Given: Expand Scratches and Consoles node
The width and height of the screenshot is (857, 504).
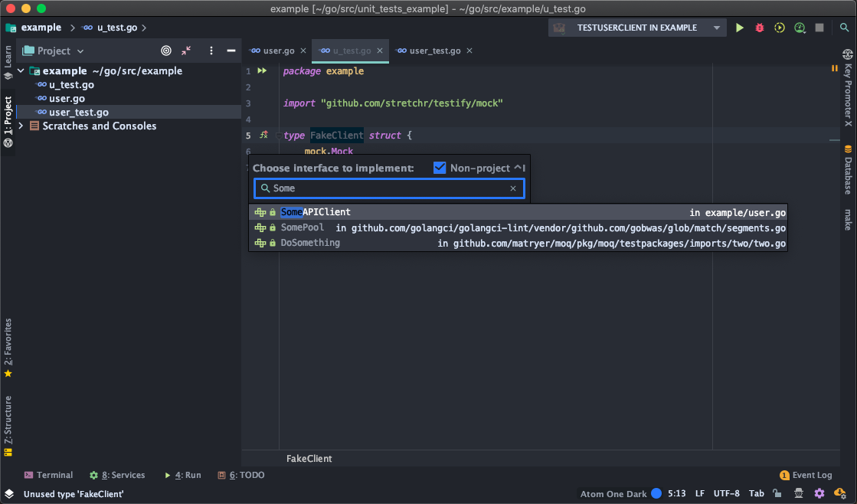Looking at the screenshot, I should point(21,126).
